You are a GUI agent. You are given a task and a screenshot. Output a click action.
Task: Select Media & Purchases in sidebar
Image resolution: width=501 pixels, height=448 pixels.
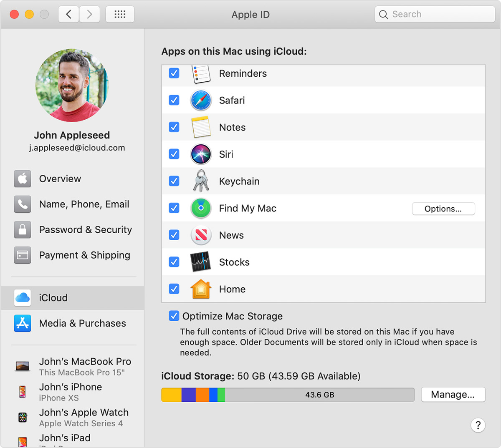tap(82, 323)
